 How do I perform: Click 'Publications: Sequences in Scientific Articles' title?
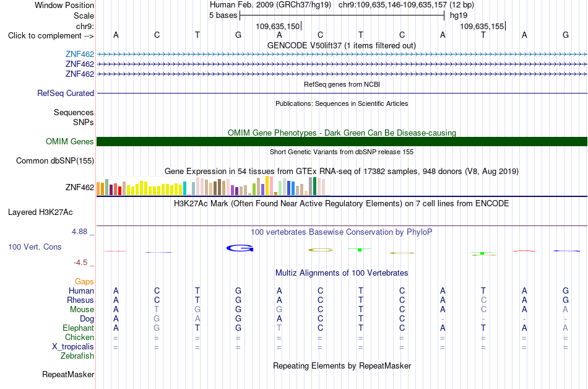point(342,103)
